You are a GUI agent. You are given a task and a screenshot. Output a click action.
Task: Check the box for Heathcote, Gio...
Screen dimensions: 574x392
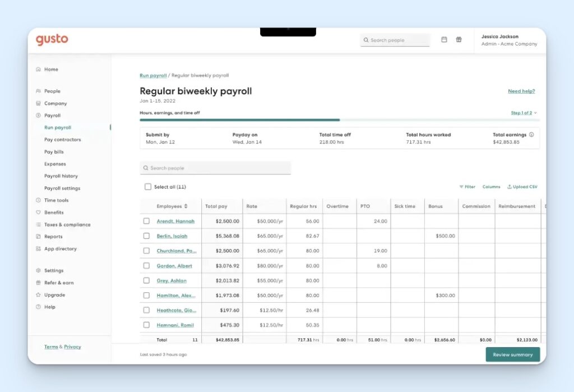pyautogui.click(x=146, y=310)
